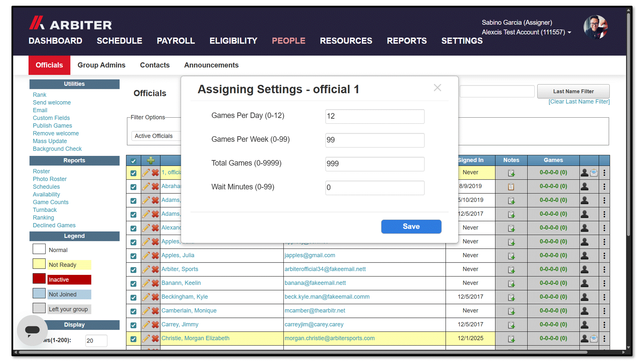Click the Save button in dialog
644x362 pixels.
tap(411, 227)
